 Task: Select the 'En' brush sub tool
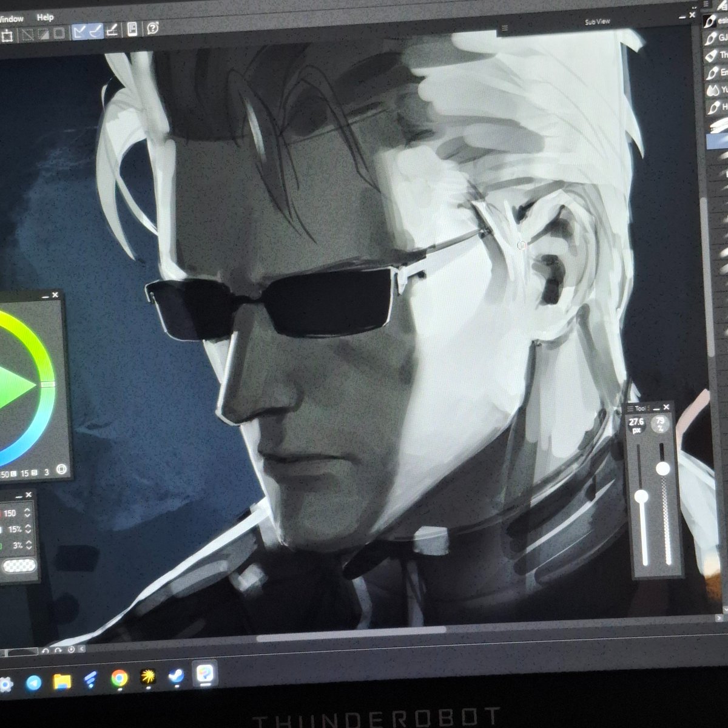[718, 72]
